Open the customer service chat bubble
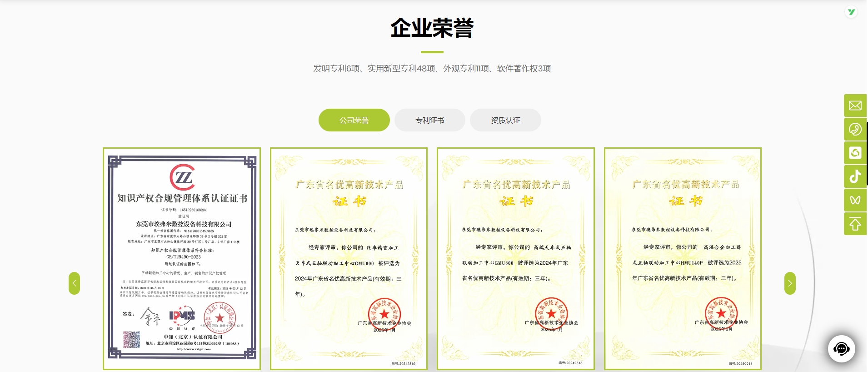 click(x=841, y=349)
